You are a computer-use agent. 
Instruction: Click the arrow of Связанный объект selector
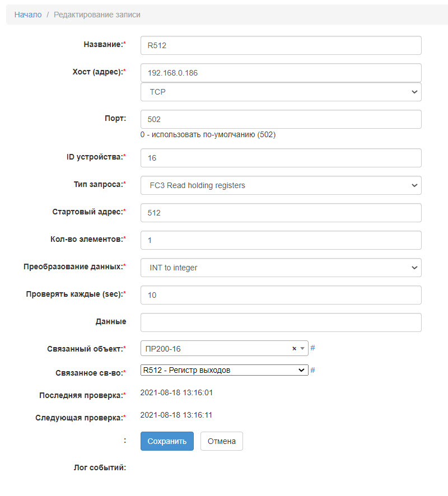click(x=303, y=349)
